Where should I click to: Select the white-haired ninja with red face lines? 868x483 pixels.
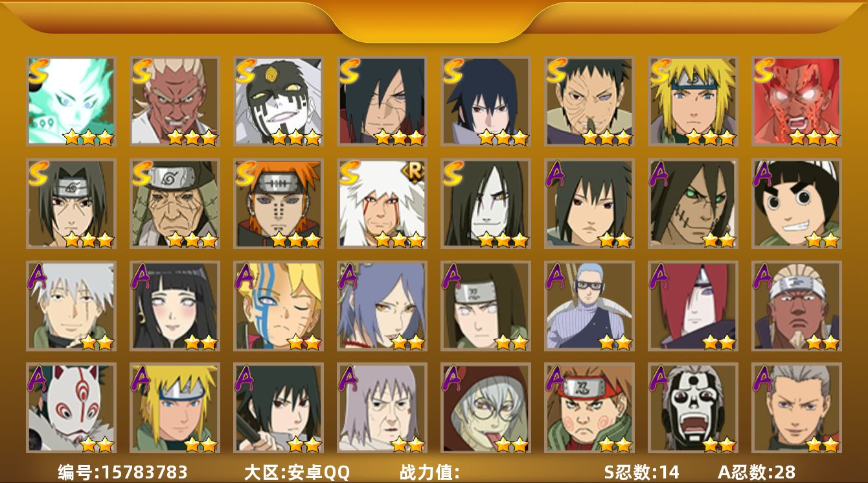point(382,204)
